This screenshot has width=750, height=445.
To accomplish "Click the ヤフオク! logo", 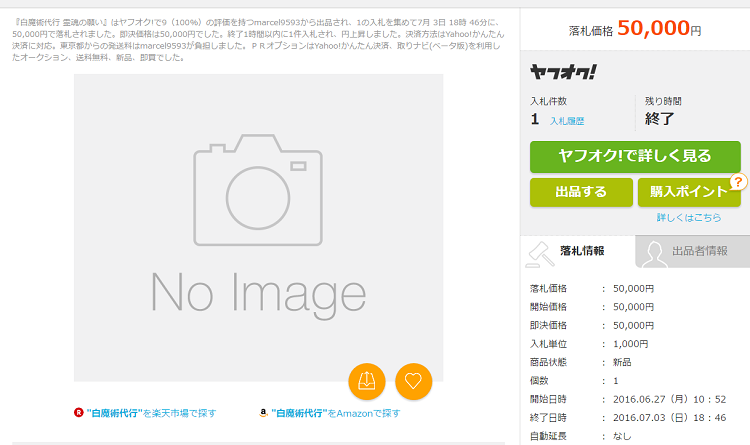I will 563,72.
